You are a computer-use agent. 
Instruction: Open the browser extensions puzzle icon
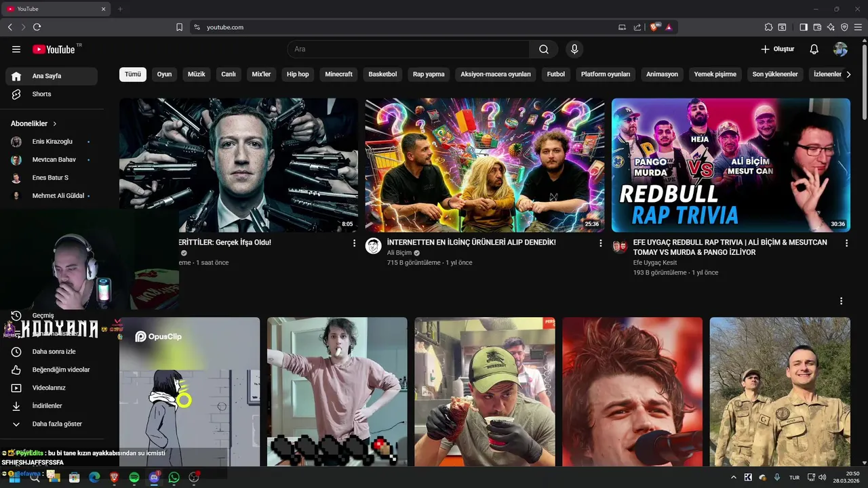pyautogui.click(x=768, y=27)
